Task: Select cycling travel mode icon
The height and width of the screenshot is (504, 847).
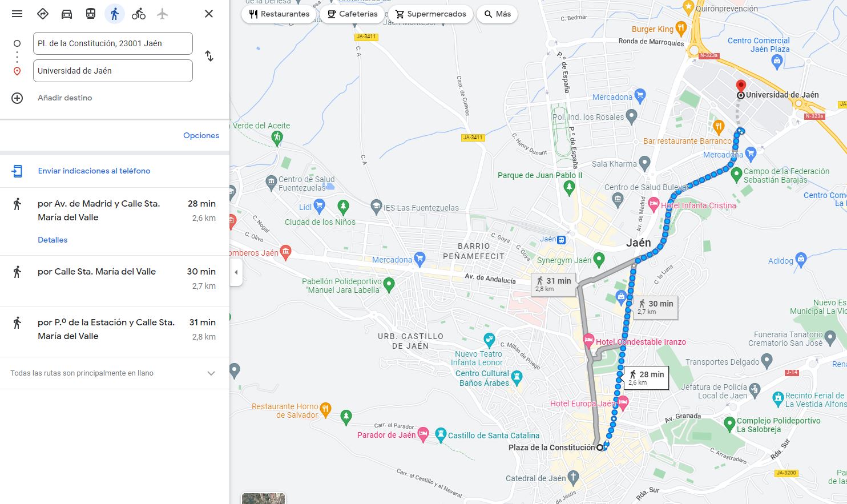Action: pos(139,14)
